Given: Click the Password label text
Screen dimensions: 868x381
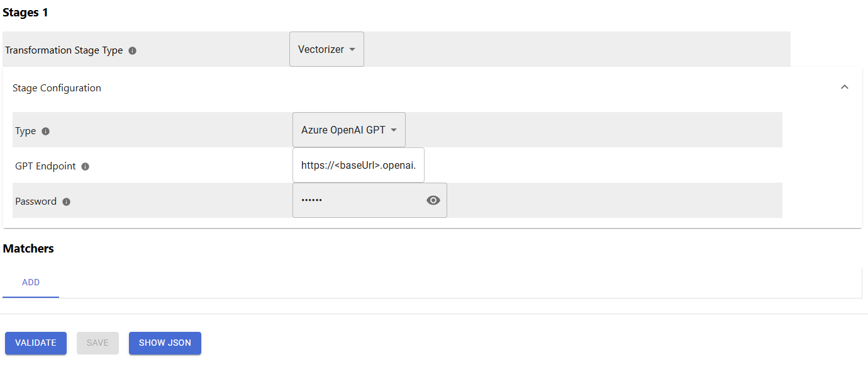Looking at the screenshot, I should (36, 202).
